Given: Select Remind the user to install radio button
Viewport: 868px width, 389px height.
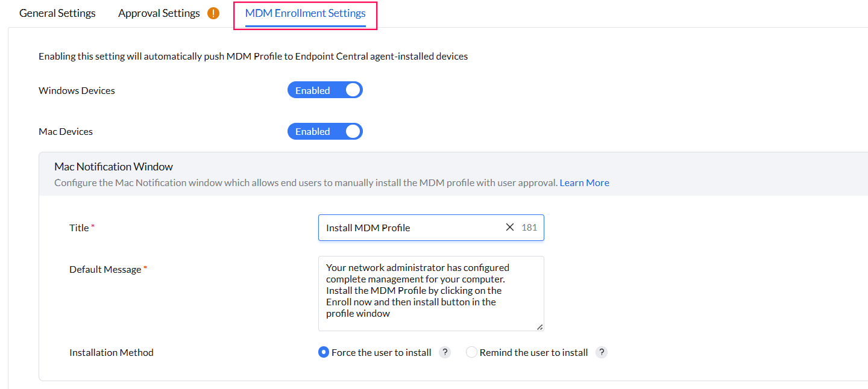Looking at the screenshot, I should (x=471, y=352).
